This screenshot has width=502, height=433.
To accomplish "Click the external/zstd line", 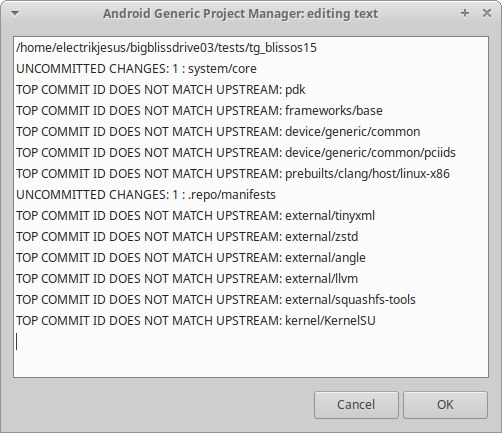I will 187,237.
